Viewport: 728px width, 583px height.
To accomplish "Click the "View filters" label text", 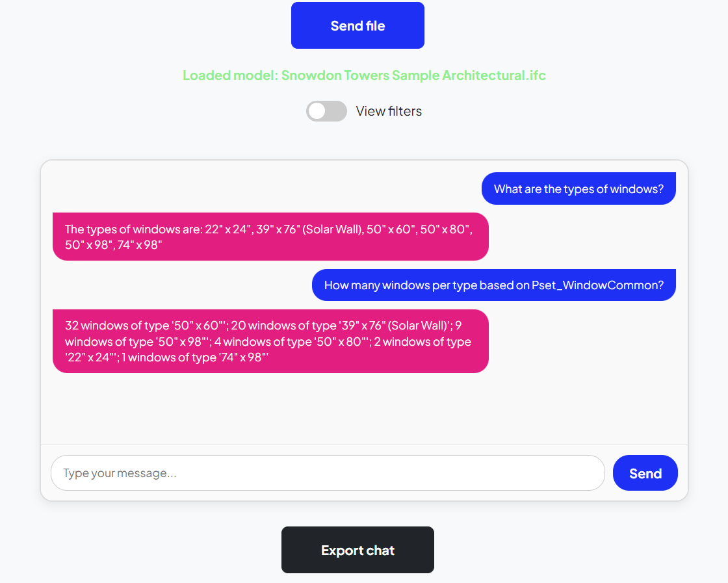I will [x=389, y=111].
